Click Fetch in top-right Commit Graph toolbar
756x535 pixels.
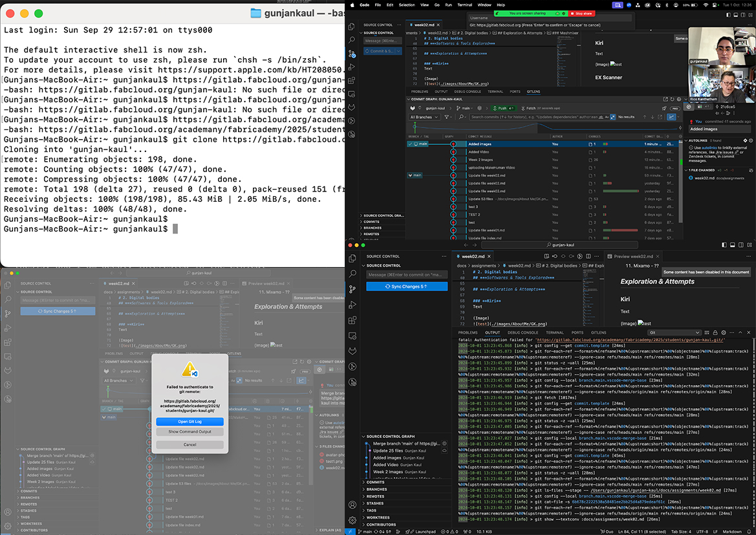[x=528, y=108]
